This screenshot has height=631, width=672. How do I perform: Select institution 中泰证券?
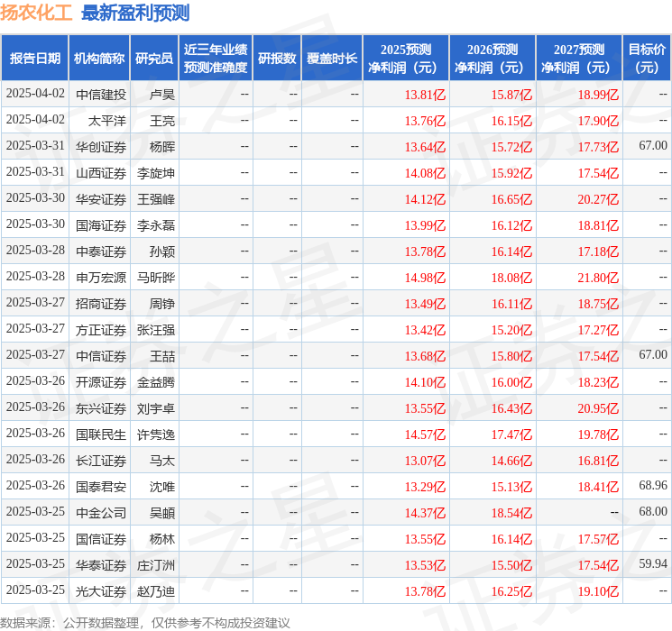[101, 251]
